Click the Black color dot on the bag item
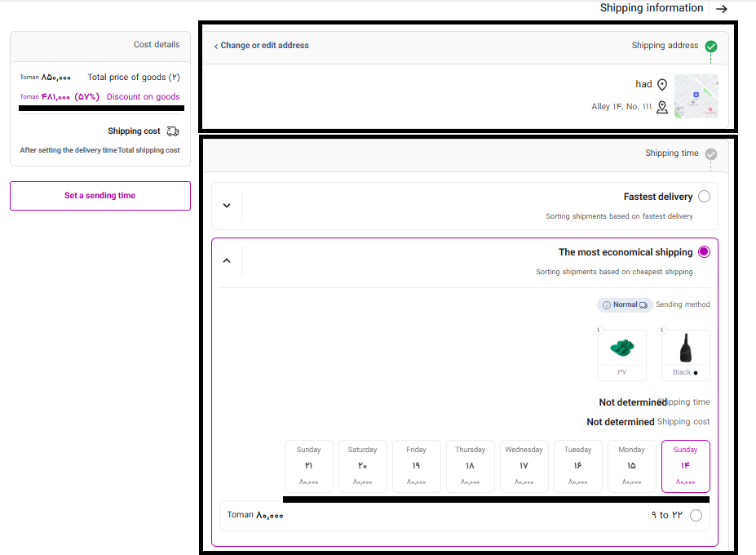756x555 pixels. [x=696, y=373]
